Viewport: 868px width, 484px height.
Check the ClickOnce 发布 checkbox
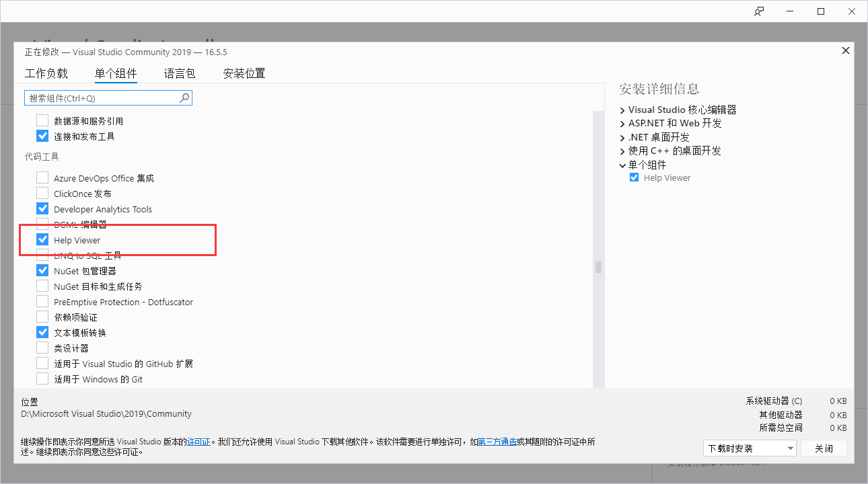[x=42, y=194]
